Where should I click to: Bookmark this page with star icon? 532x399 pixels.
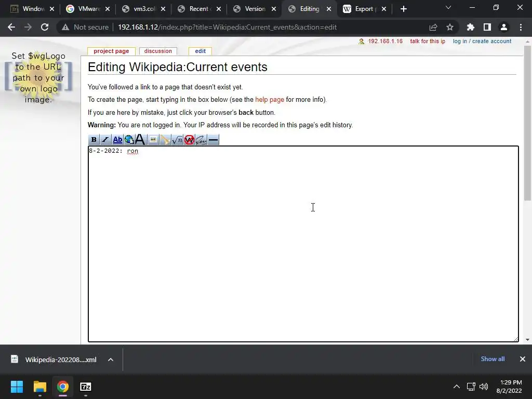pos(450,27)
